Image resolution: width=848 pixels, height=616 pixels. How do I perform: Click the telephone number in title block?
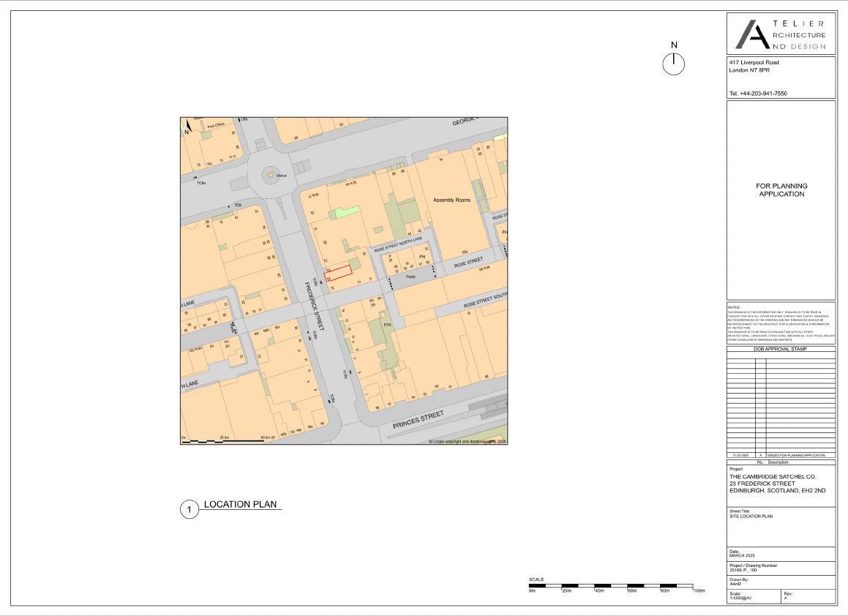point(757,94)
